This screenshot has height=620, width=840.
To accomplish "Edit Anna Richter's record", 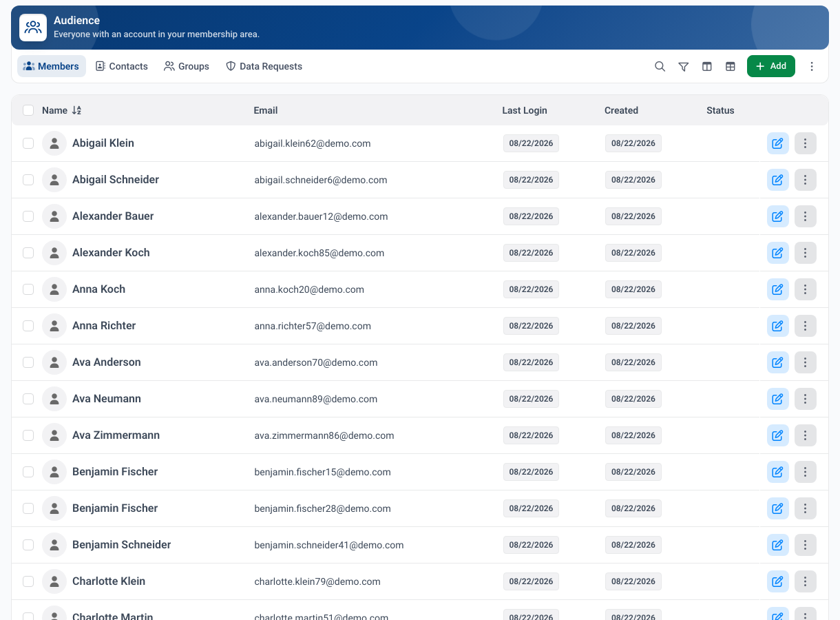I will click(x=778, y=326).
